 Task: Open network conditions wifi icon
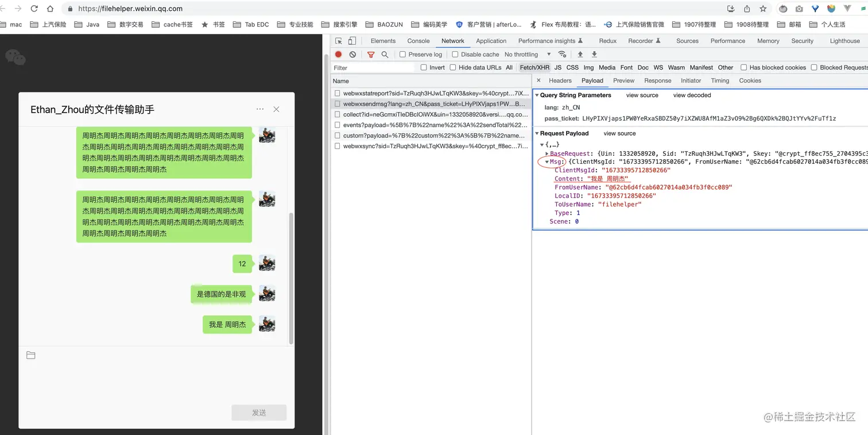(563, 55)
